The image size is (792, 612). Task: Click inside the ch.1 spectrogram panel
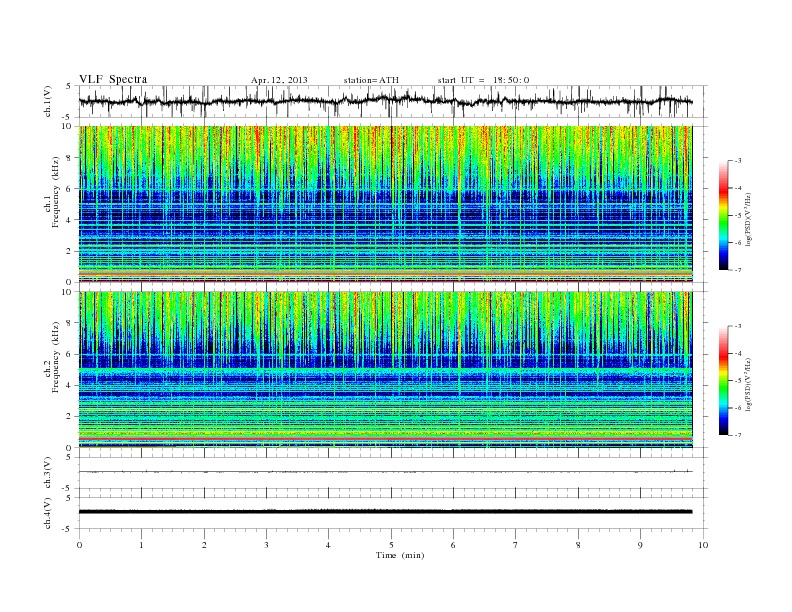coord(386,204)
